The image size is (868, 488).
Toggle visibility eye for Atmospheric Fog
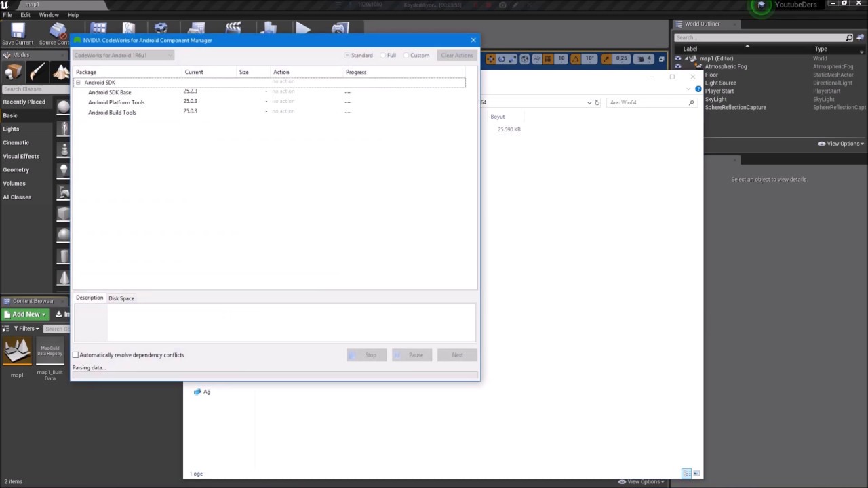tap(677, 66)
